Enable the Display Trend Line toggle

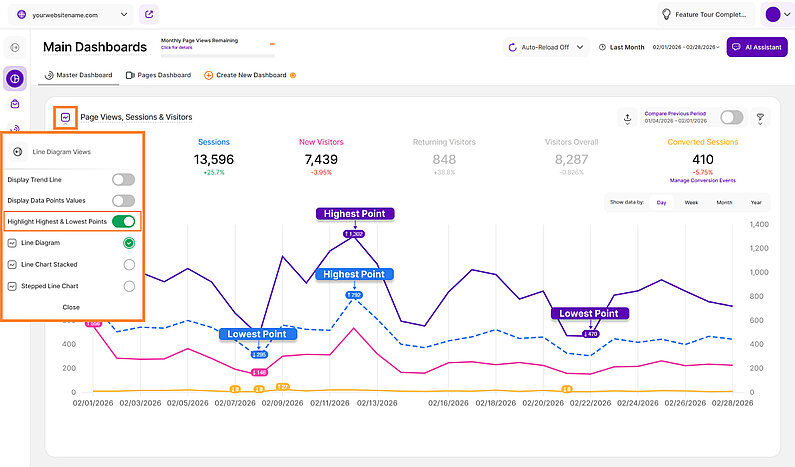(123, 180)
